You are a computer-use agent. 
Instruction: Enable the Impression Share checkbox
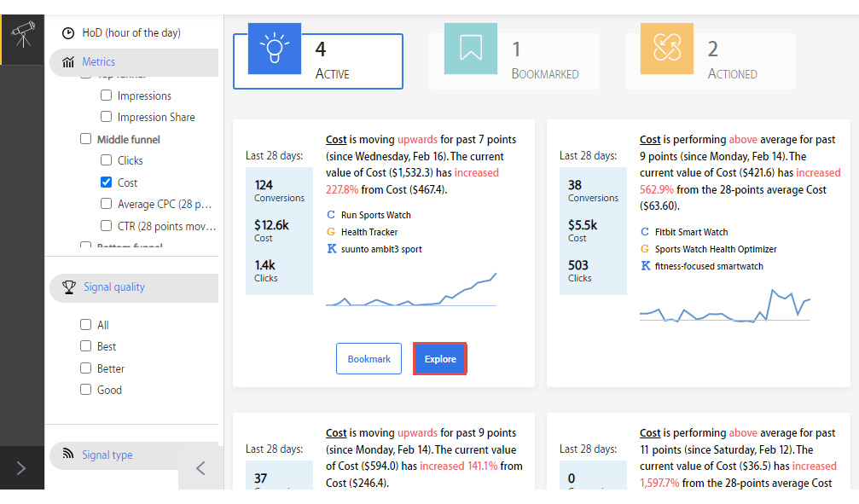point(107,117)
